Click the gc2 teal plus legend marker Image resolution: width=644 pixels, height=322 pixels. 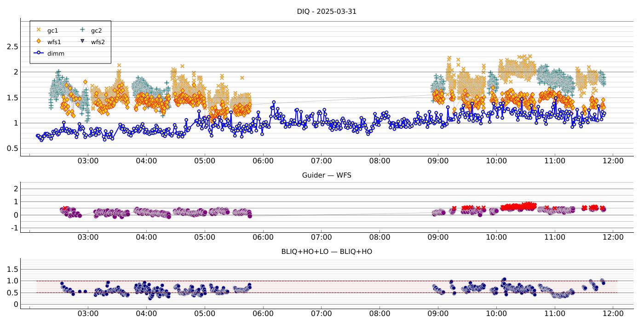point(82,30)
